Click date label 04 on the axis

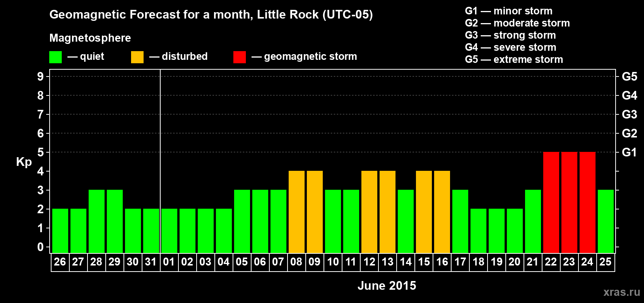coord(224,262)
